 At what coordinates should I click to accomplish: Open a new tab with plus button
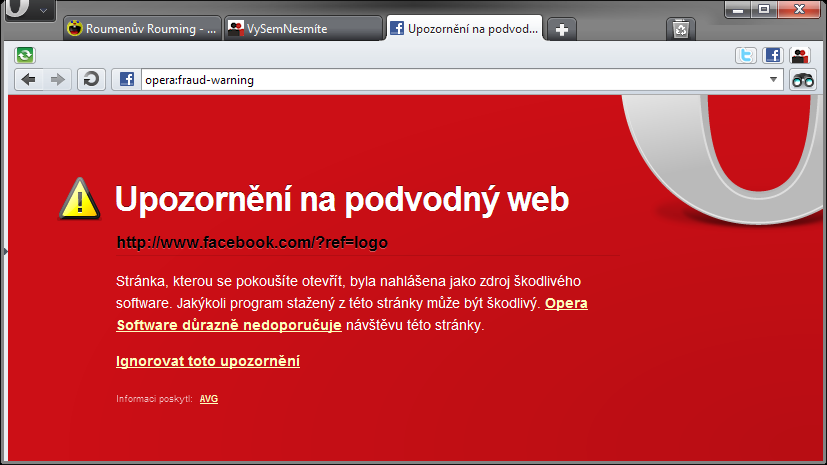(x=562, y=29)
